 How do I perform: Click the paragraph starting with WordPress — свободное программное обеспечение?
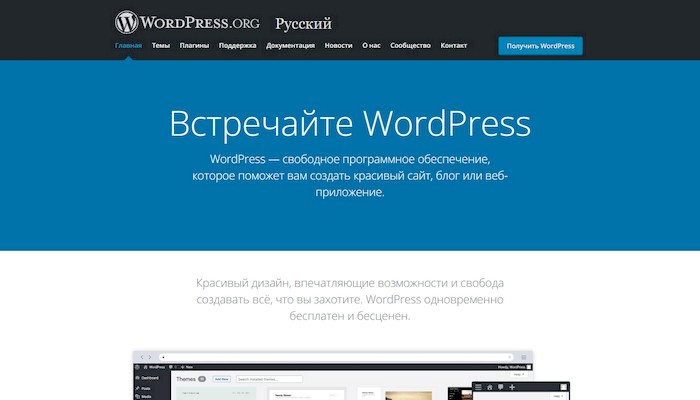350,175
